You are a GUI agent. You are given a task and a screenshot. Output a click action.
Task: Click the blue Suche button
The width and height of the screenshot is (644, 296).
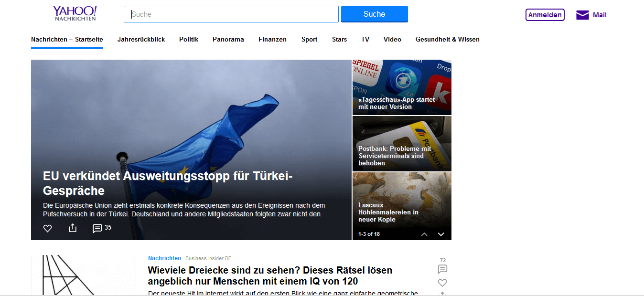point(375,14)
